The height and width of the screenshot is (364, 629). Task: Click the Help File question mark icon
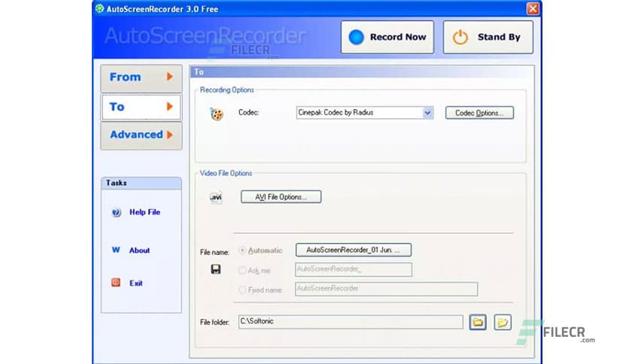coord(117,212)
